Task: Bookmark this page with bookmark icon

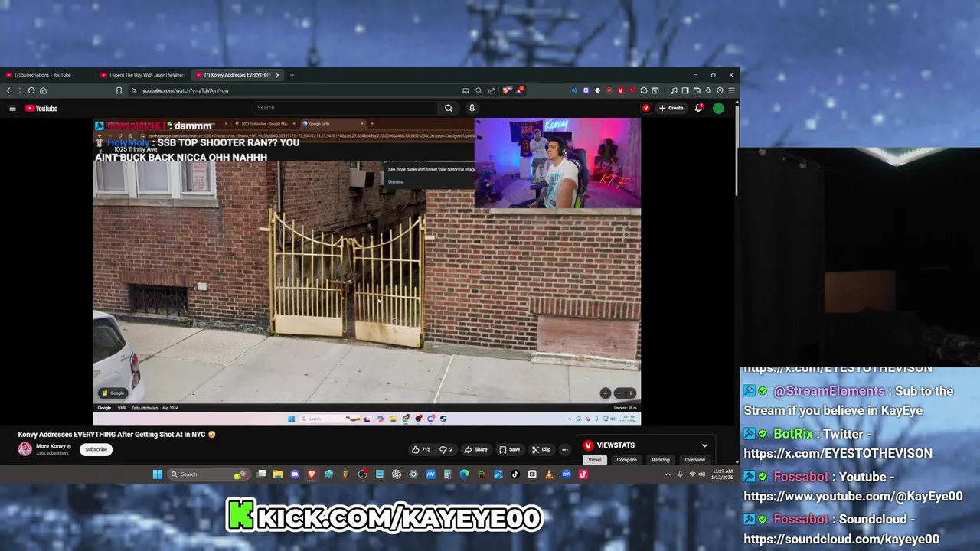Action: tap(119, 90)
